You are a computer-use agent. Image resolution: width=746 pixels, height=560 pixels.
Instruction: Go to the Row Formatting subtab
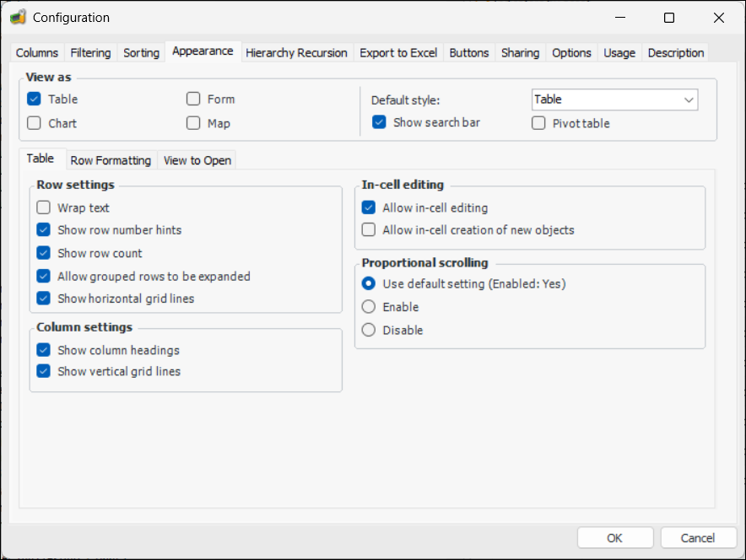pos(111,160)
